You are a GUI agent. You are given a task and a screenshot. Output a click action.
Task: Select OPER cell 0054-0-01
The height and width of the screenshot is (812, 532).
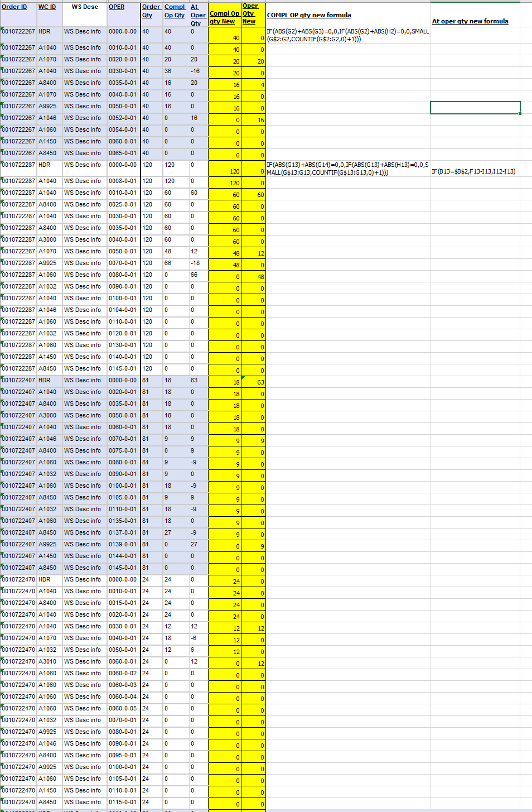click(123, 129)
